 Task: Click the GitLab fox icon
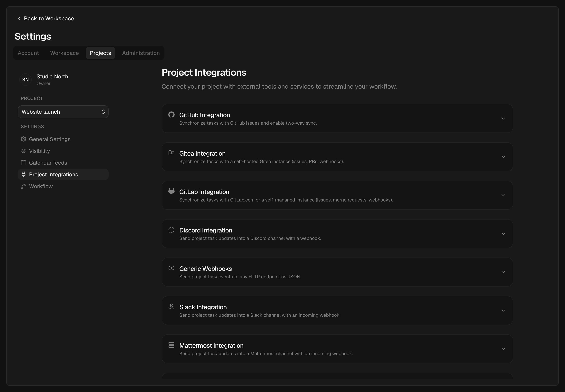tap(171, 191)
